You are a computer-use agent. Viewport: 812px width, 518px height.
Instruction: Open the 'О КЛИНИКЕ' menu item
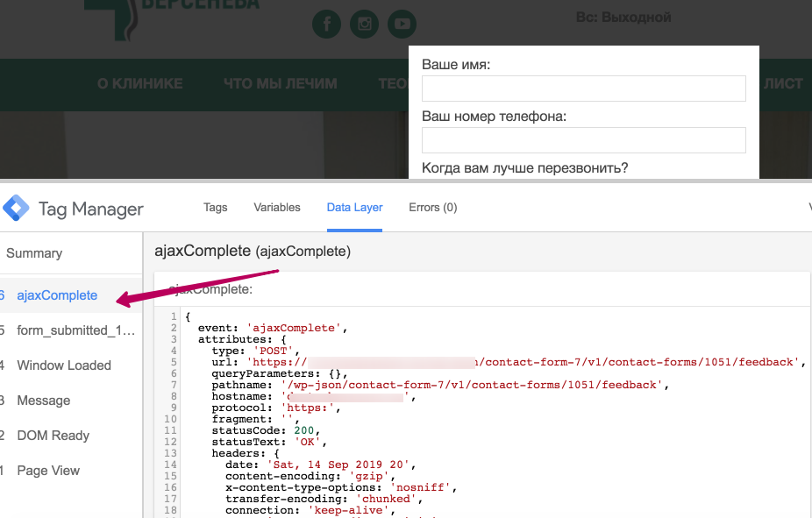139,84
